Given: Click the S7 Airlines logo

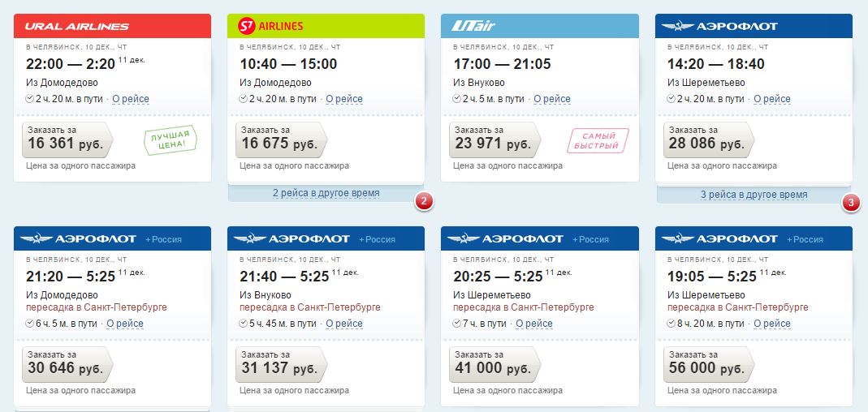Looking at the screenshot, I should (x=270, y=26).
